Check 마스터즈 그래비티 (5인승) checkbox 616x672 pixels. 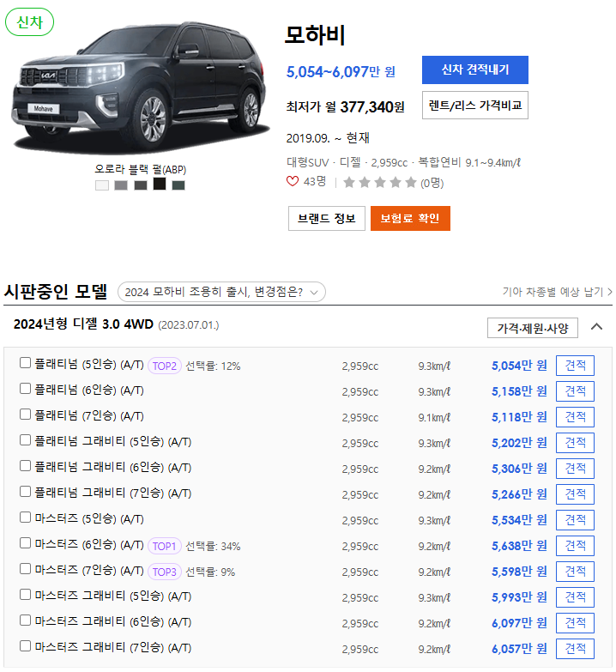point(25,595)
